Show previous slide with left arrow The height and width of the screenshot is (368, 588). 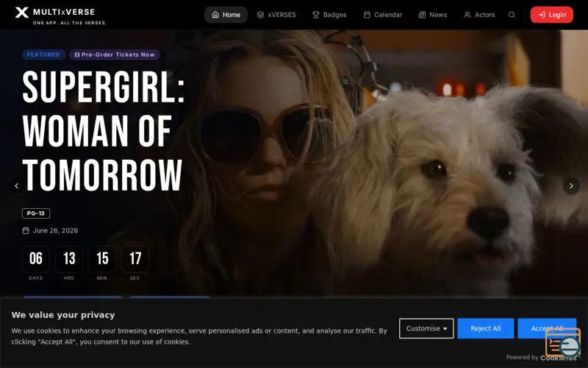pyautogui.click(x=16, y=185)
